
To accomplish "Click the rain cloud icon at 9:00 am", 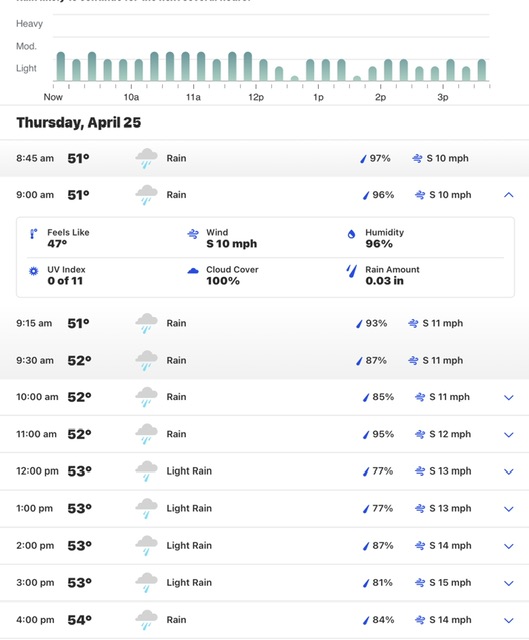I will tap(146, 195).
